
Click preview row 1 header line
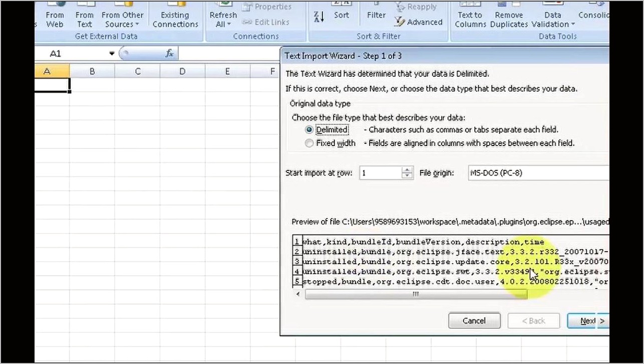pos(423,242)
